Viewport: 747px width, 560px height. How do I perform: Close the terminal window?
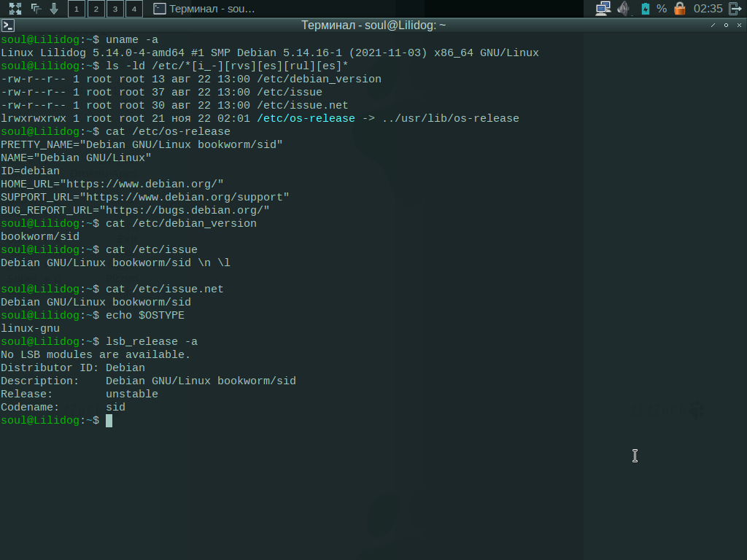(x=740, y=26)
